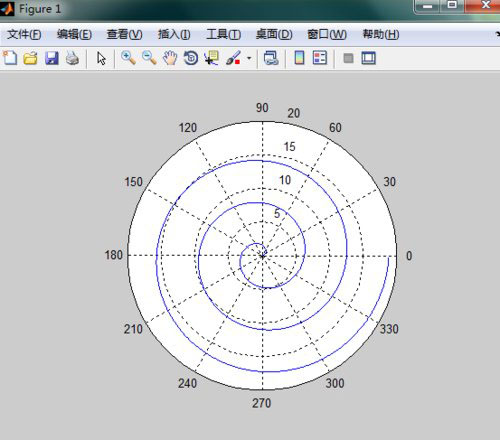This screenshot has height=440, width=500.
Task: Toggle the Rotate 3D tool
Action: tap(191, 58)
